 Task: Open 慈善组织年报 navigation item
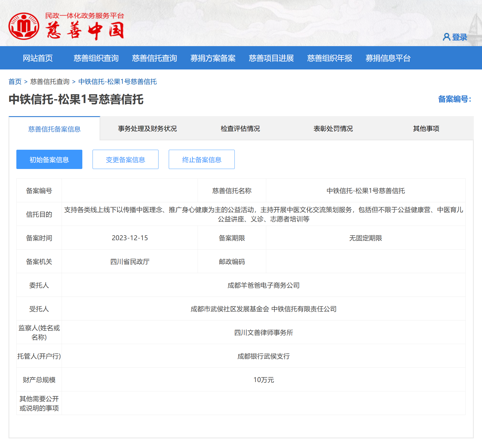point(330,58)
